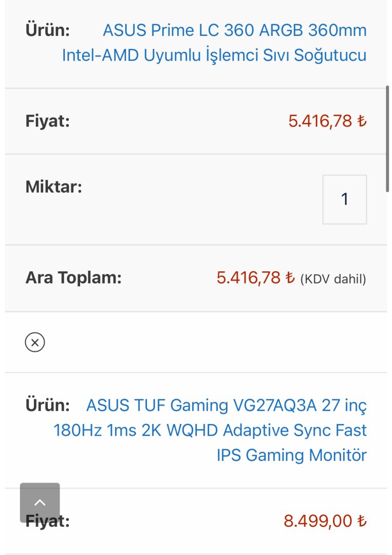The image size is (392, 555).
Task: Click the lira symbol in Ara Toplam row
Action: (x=290, y=279)
